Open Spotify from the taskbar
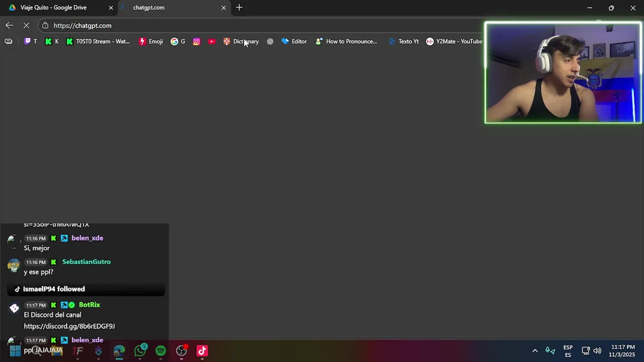 tap(160, 351)
